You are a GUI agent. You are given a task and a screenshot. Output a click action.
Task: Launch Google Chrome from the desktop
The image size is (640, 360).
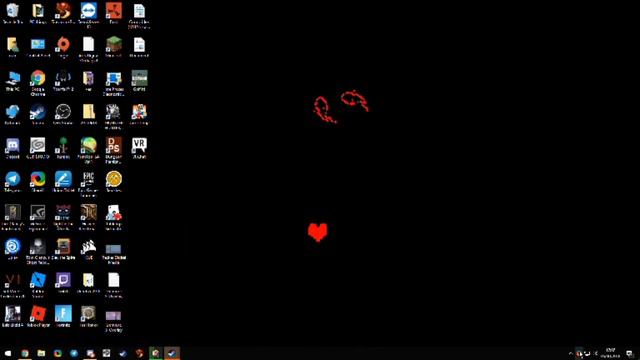point(38,78)
